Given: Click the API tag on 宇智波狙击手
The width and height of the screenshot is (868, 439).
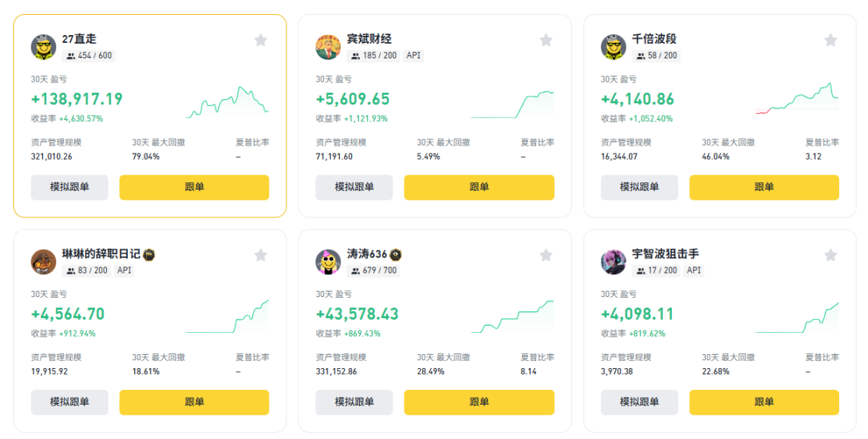Looking at the screenshot, I should click(x=694, y=271).
